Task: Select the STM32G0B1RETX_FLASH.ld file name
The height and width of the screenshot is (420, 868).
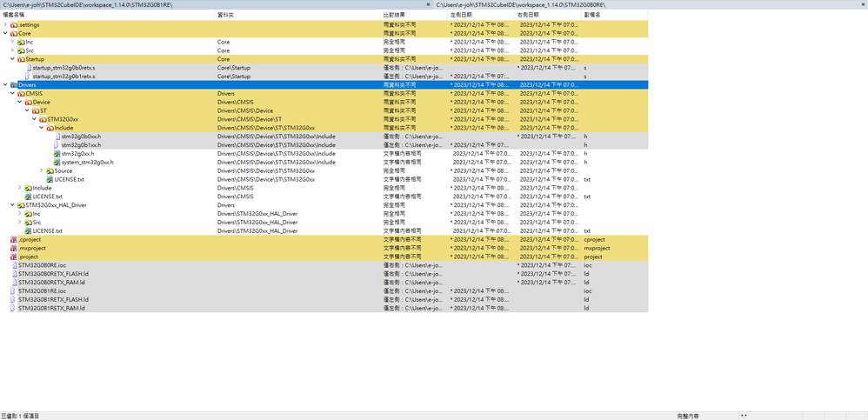Action: point(53,299)
